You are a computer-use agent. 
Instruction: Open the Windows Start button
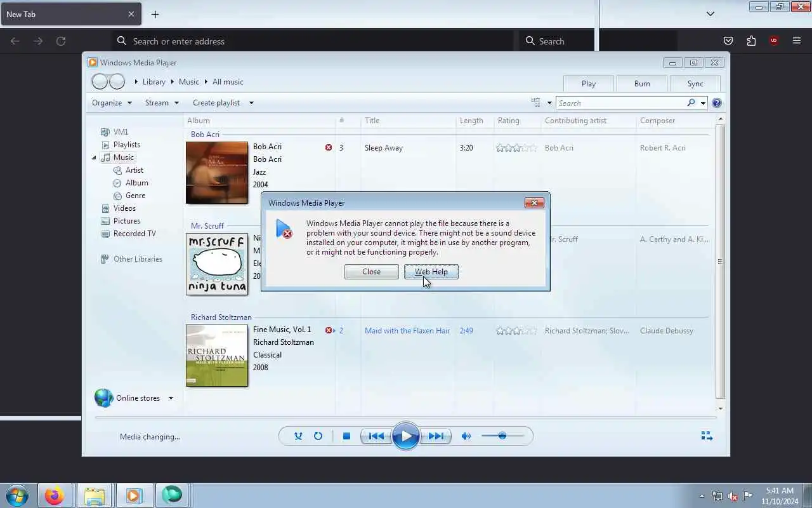[x=17, y=495]
